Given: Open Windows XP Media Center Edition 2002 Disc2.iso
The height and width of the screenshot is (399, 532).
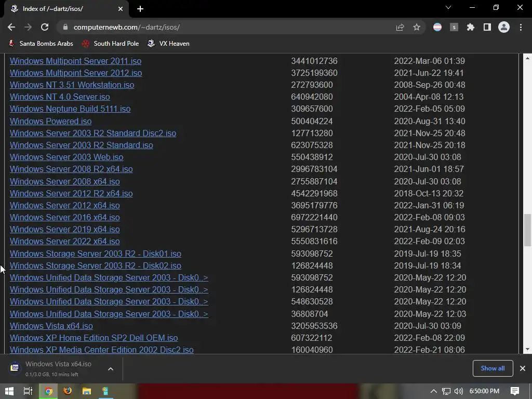Looking at the screenshot, I should coord(102,350).
